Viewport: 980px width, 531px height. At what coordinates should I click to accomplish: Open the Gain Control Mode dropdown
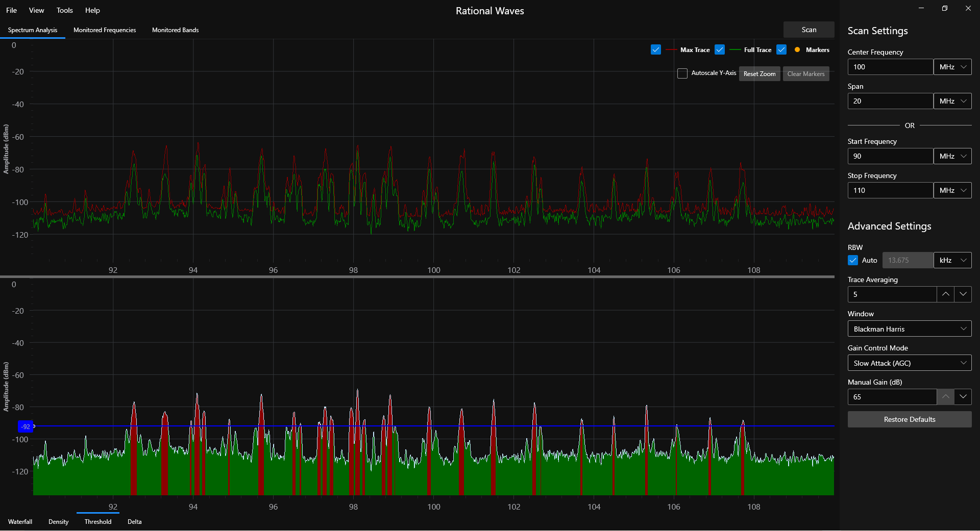click(x=909, y=363)
